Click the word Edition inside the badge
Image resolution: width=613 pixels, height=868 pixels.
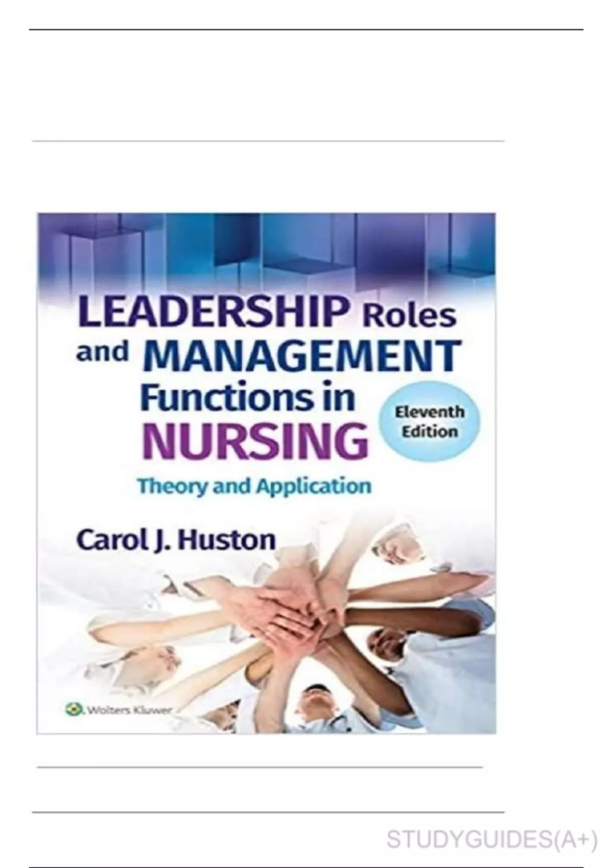pos(430,431)
